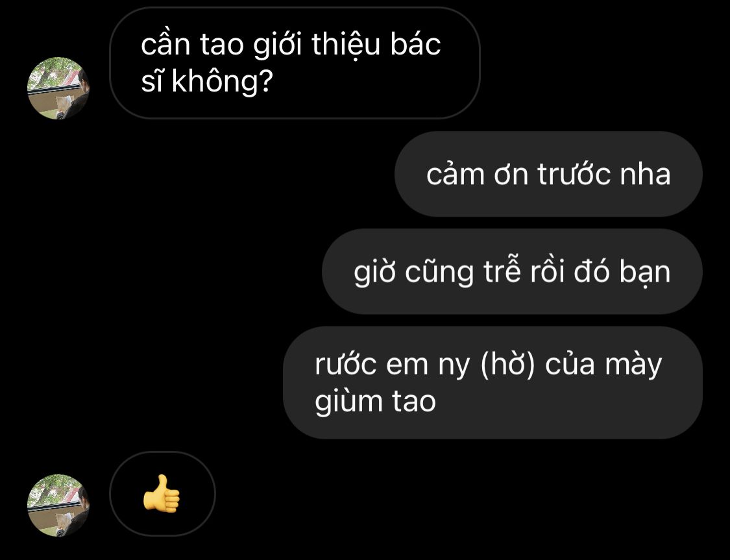
Task: Click "giới thiệu" in the received message
Action: pos(317,45)
